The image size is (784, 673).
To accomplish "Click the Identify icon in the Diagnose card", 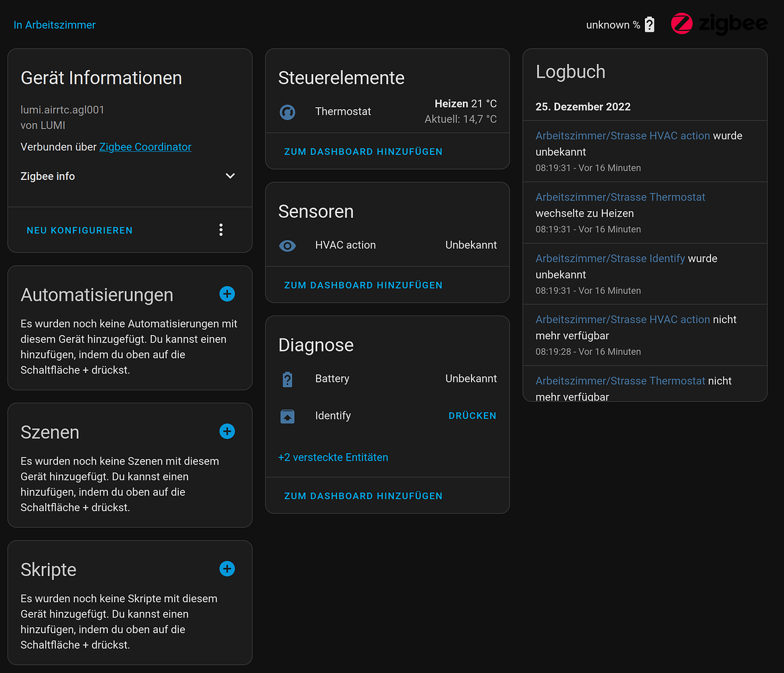I will (x=287, y=416).
